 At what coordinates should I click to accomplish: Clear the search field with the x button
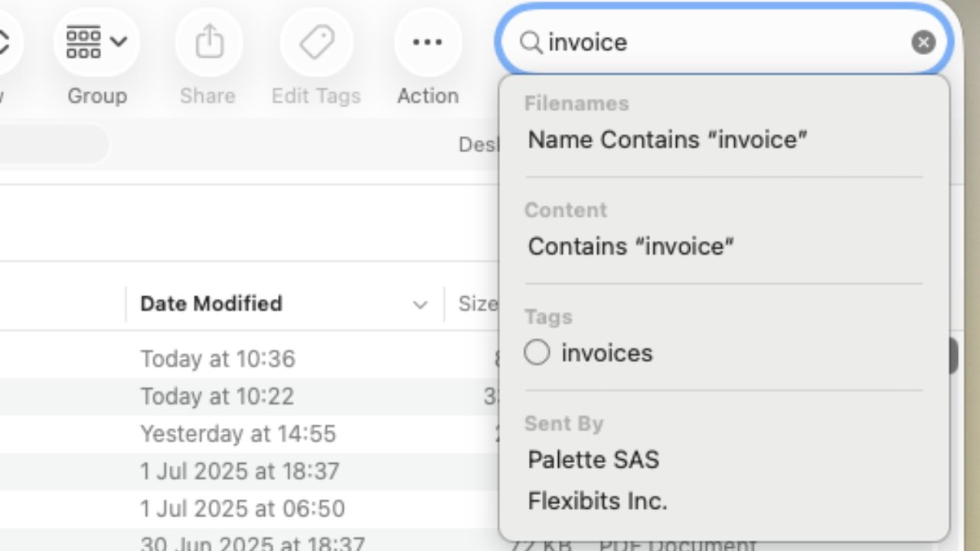tap(923, 42)
